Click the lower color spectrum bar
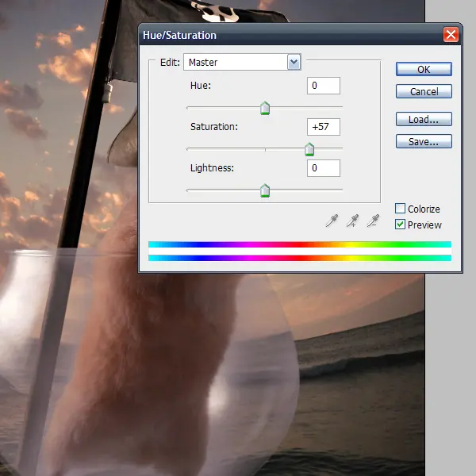The width and height of the screenshot is (476, 476). coord(300,258)
